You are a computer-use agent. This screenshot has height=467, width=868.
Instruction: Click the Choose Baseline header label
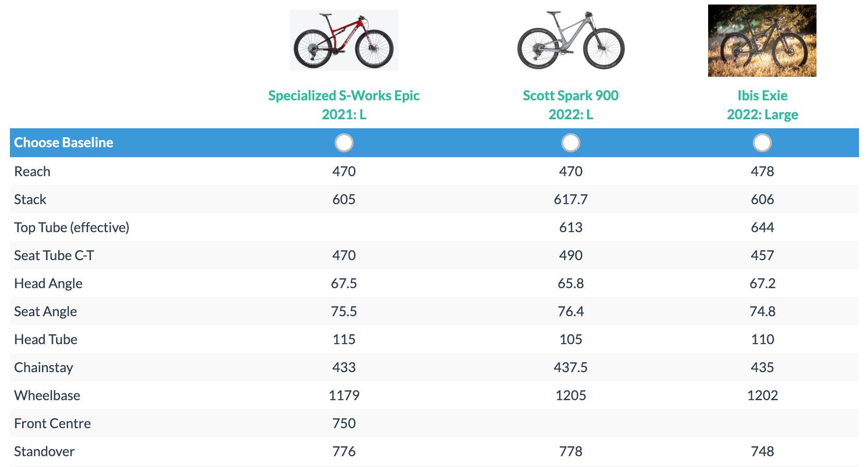64,143
